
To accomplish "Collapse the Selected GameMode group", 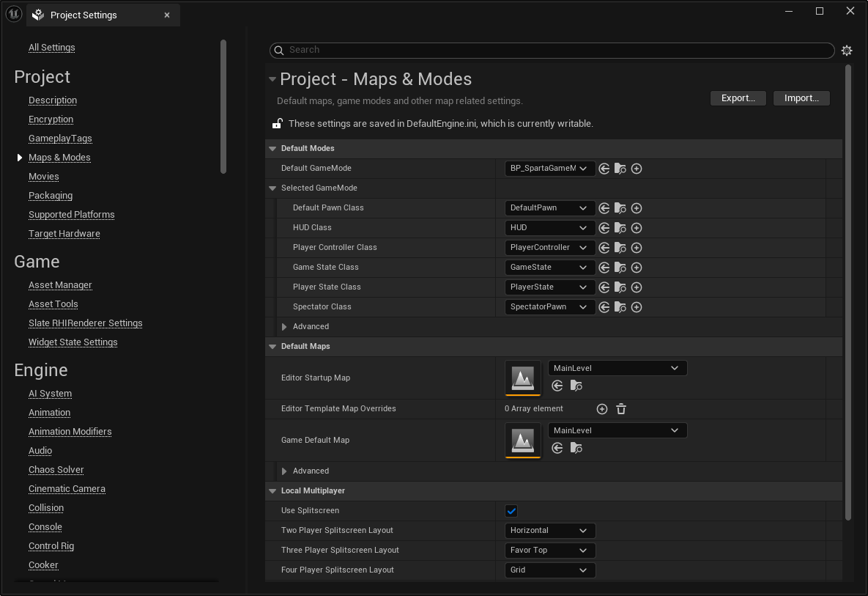I will pyautogui.click(x=272, y=188).
